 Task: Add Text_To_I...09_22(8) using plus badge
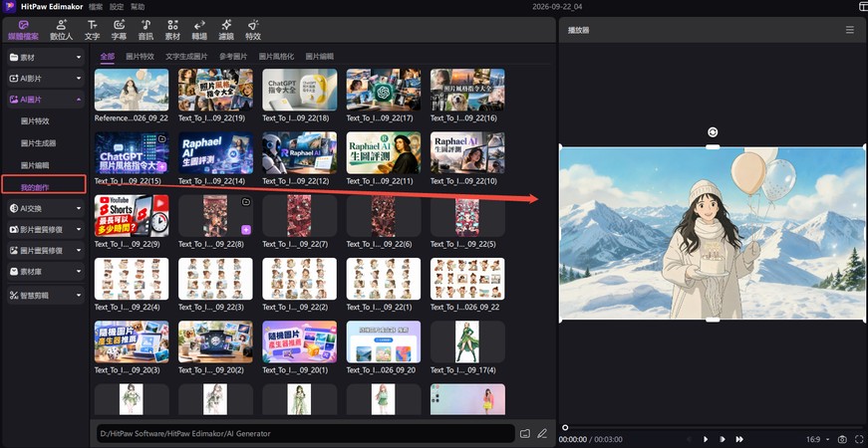point(246,230)
